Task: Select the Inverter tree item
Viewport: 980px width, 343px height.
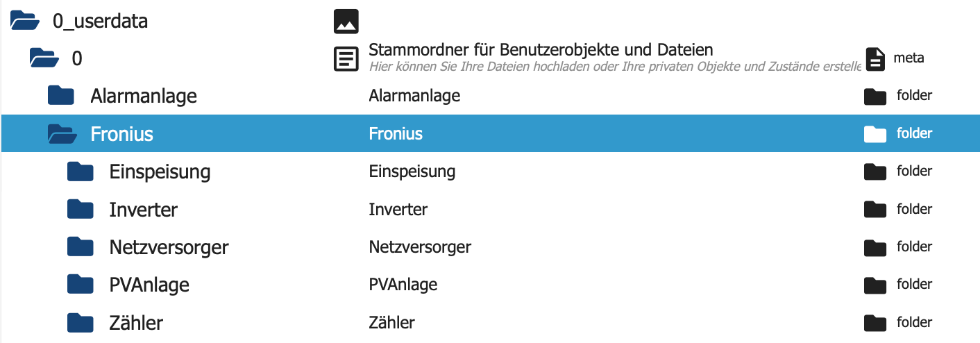Action: click(143, 209)
